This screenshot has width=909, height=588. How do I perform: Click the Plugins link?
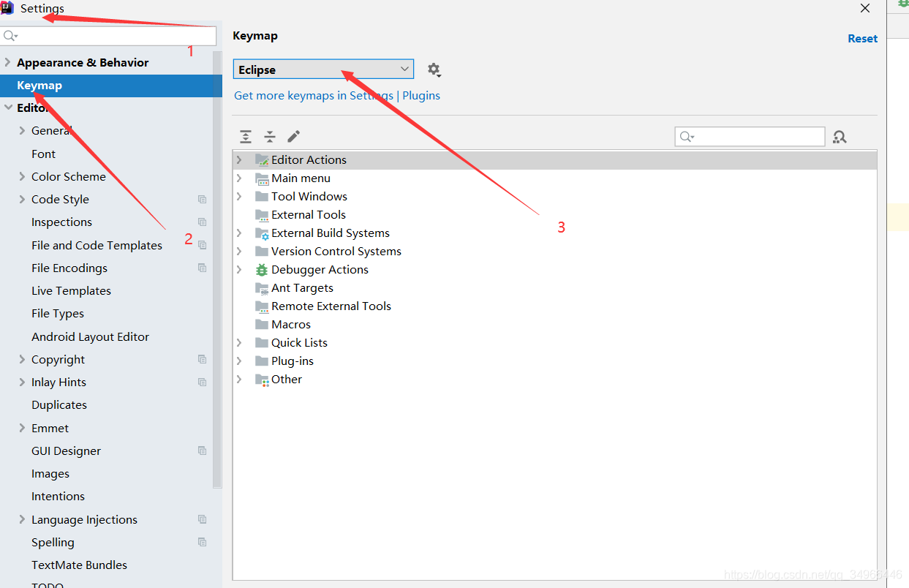[421, 96]
